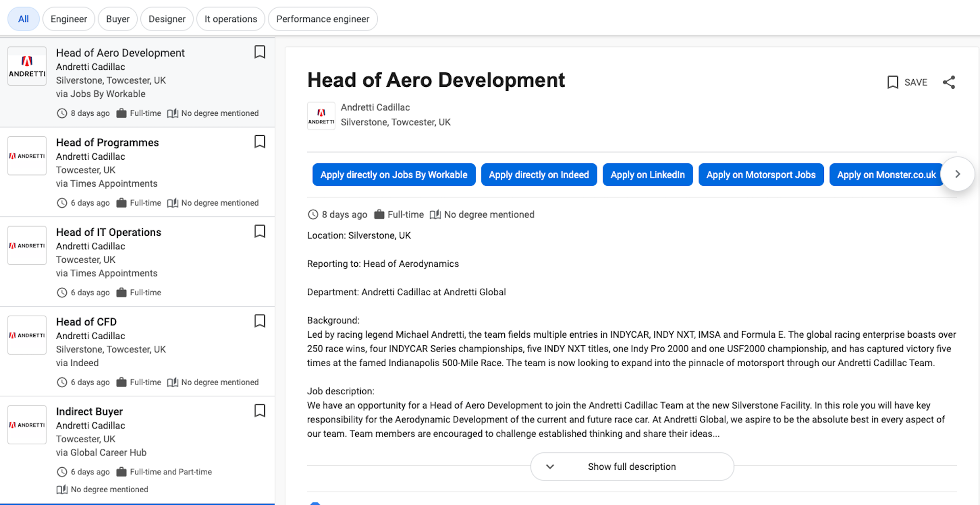980x505 pixels.
Task: Save the Head of CFD job bookmark
Action: pos(259,321)
